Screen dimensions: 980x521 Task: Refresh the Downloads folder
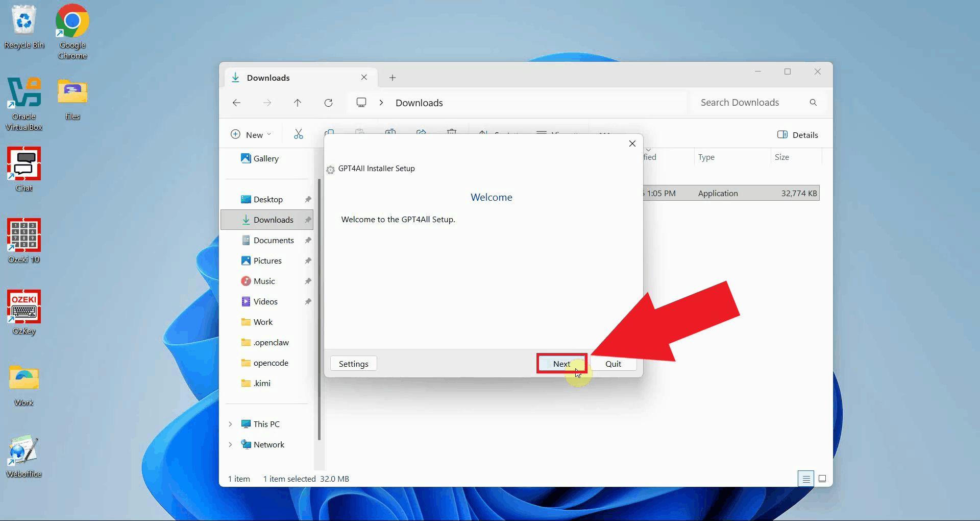(328, 103)
